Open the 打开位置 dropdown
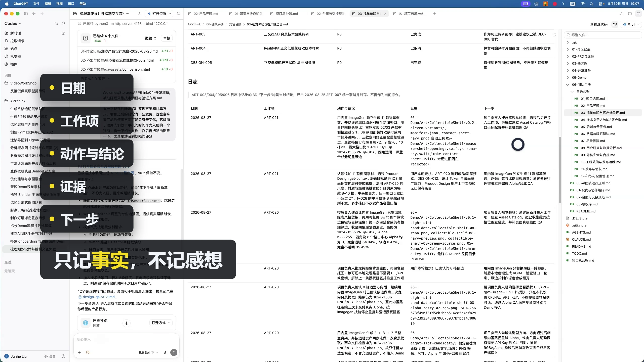This screenshot has height=362, width=644. pos(159,14)
